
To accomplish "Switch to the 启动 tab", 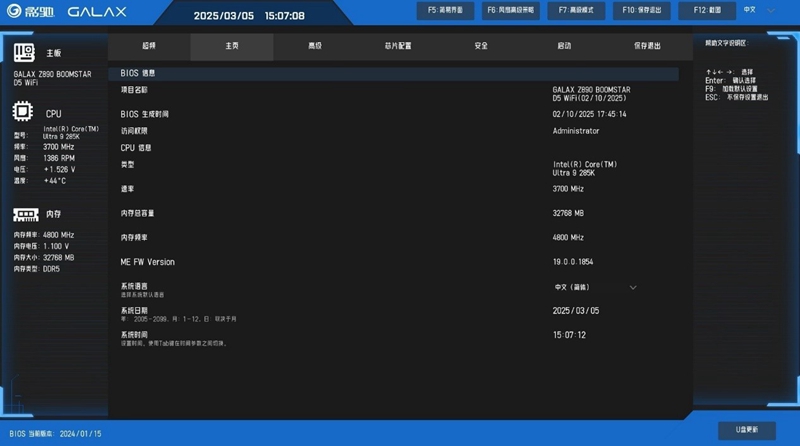I will point(564,46).
